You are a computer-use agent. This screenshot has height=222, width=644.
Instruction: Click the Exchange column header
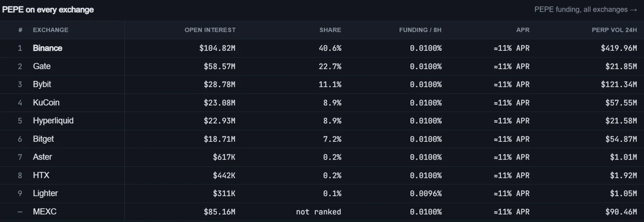pos(51,30)
